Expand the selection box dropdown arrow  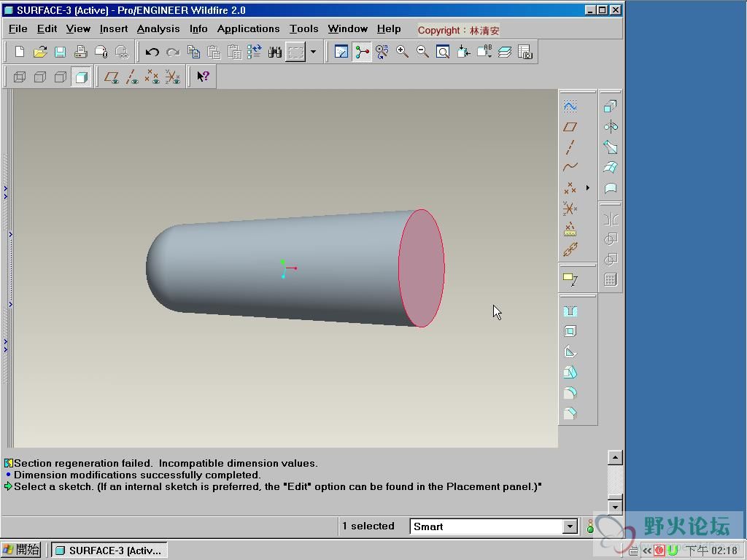pyautogui.click(x=313, y=52)
